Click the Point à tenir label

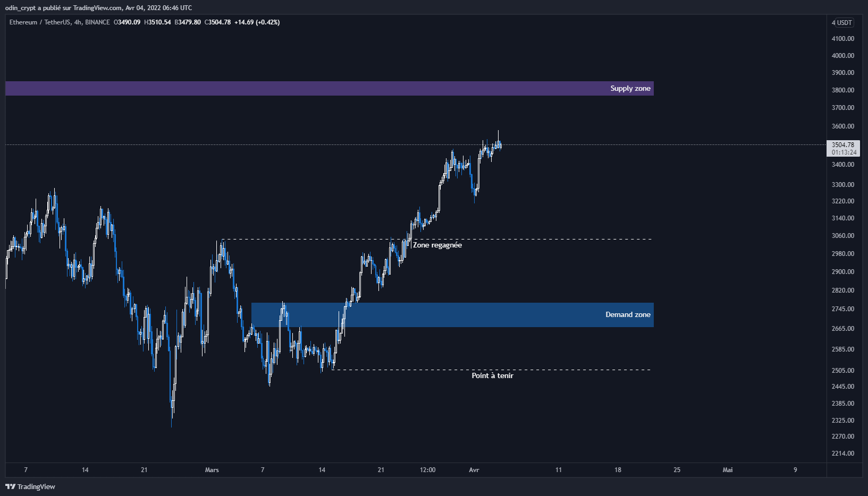coord(492,375)
